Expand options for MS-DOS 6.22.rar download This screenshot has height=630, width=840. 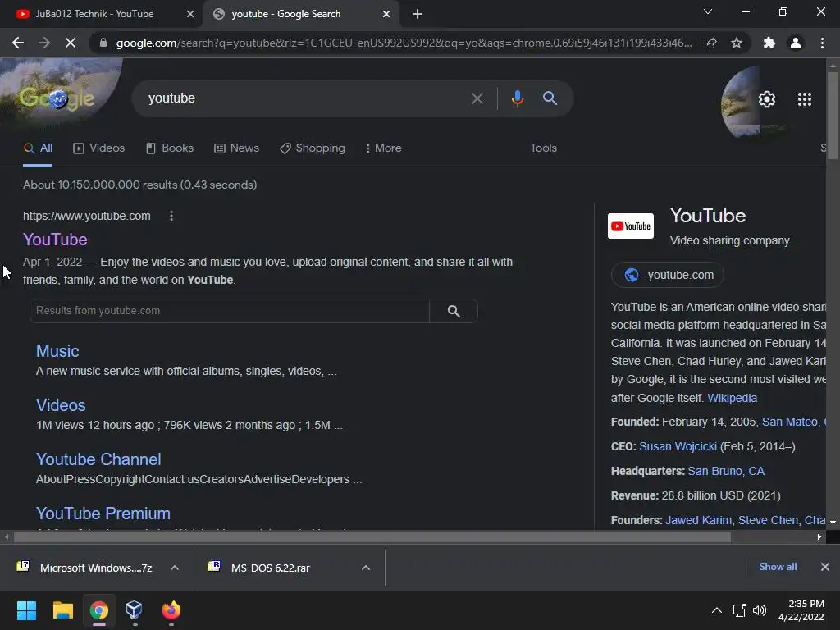pyautogui.click(x=366, y=568)
